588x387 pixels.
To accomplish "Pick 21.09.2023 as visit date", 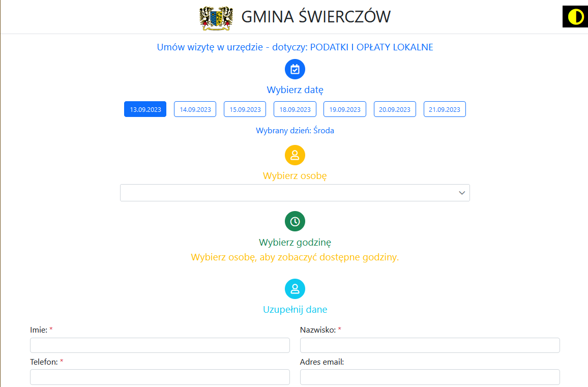I will [445, 109].
